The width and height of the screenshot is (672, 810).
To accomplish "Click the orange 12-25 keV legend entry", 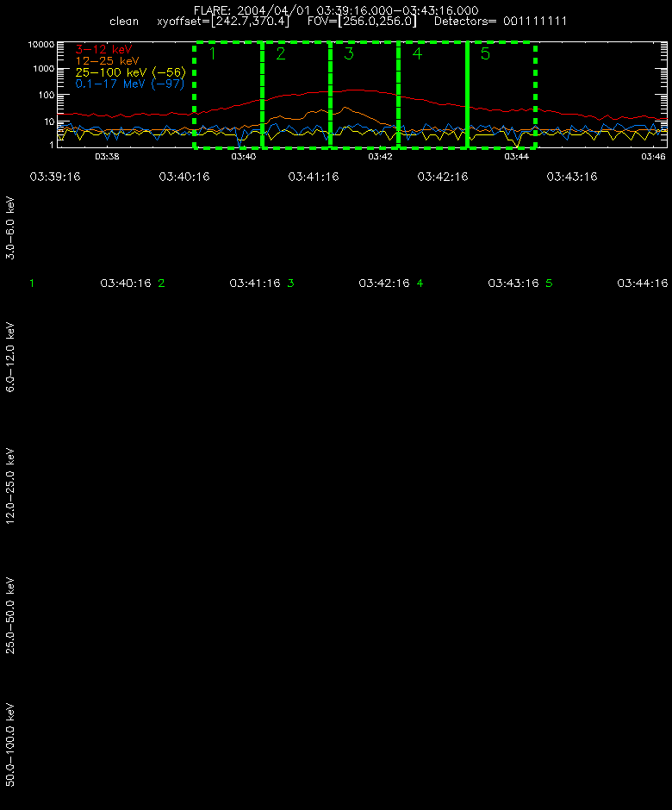I will tap(107, 61).
